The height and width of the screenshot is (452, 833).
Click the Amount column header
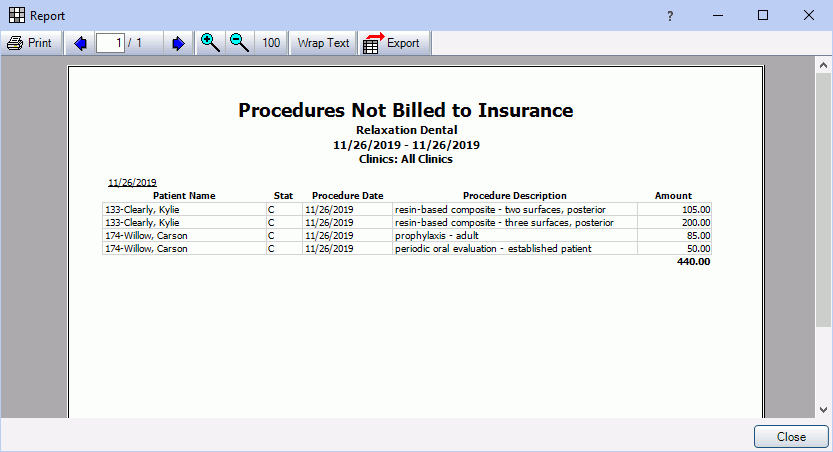click(673, 195)
